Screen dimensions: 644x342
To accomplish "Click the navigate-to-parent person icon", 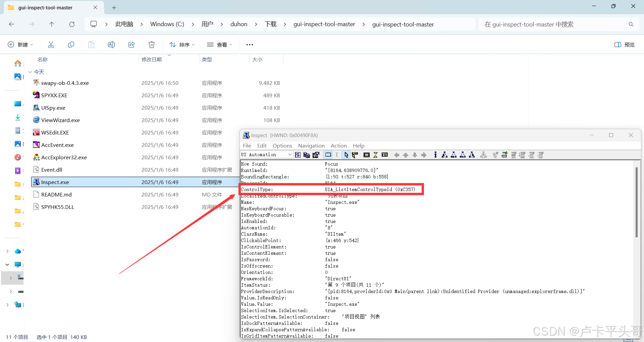I will click(x=435, y=155).
